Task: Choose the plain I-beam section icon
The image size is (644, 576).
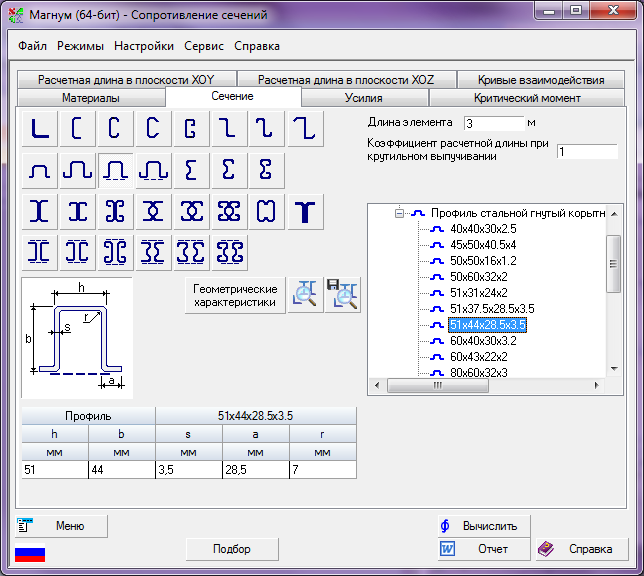Action: pyautogui.click(x=39, y=211)
